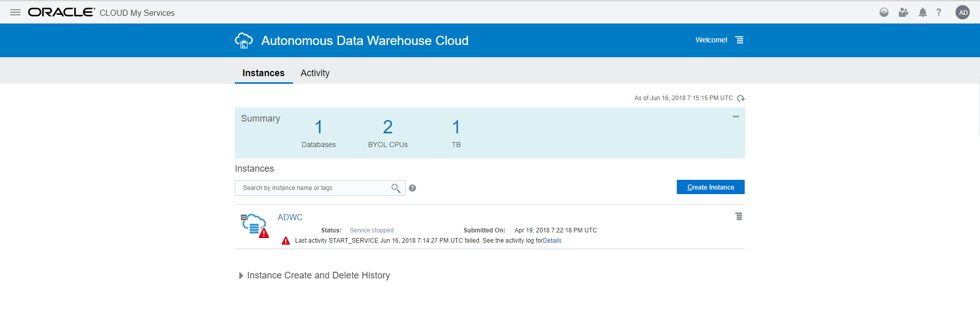Click the Summary heading
Screen dimensions: 980x330
[x=260, y=119]
